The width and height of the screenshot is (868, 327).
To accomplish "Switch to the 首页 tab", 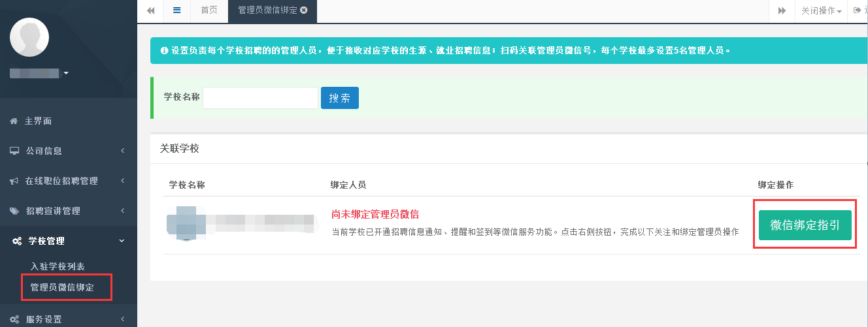I will pyautogui.click(x=209, y=10).
